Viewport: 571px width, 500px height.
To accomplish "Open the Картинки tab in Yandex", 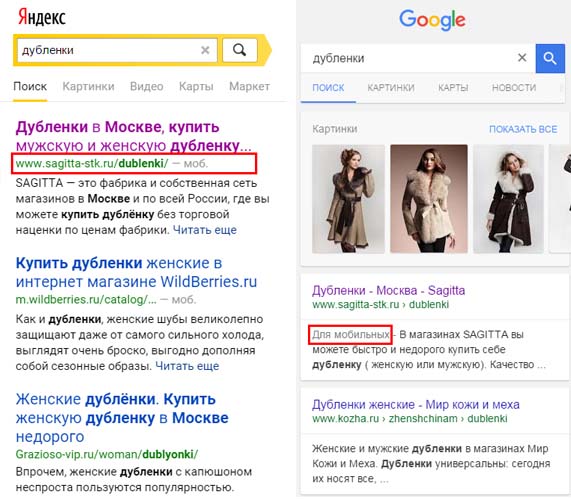I will point(88,86).
